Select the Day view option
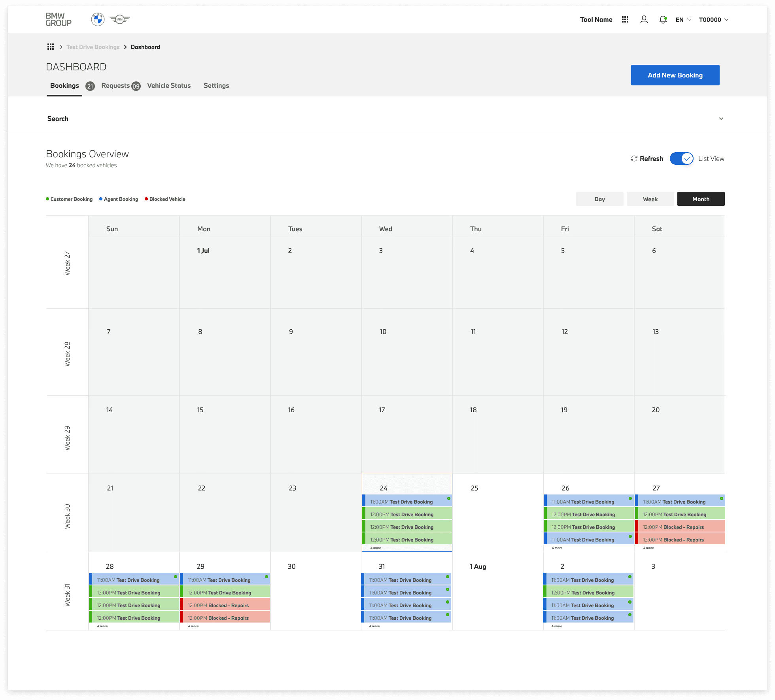775x700 pixels. [599, 199]
